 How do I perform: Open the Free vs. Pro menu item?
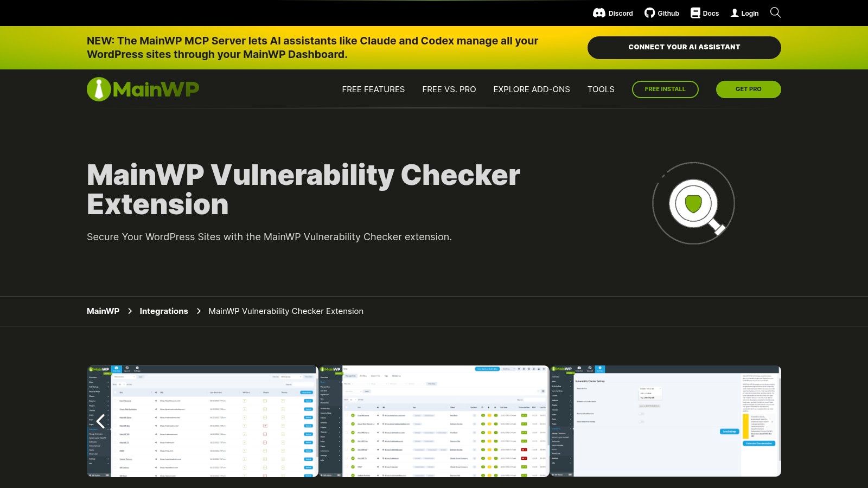tap(449, 89)
